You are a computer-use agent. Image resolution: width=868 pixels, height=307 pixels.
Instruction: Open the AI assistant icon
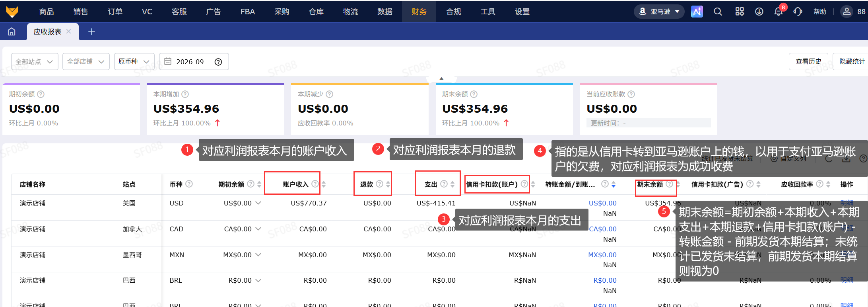[x=697, y=12]
